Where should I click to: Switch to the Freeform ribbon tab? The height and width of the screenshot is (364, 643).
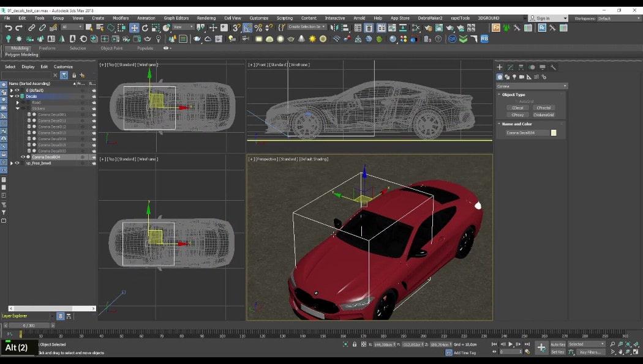47,48
